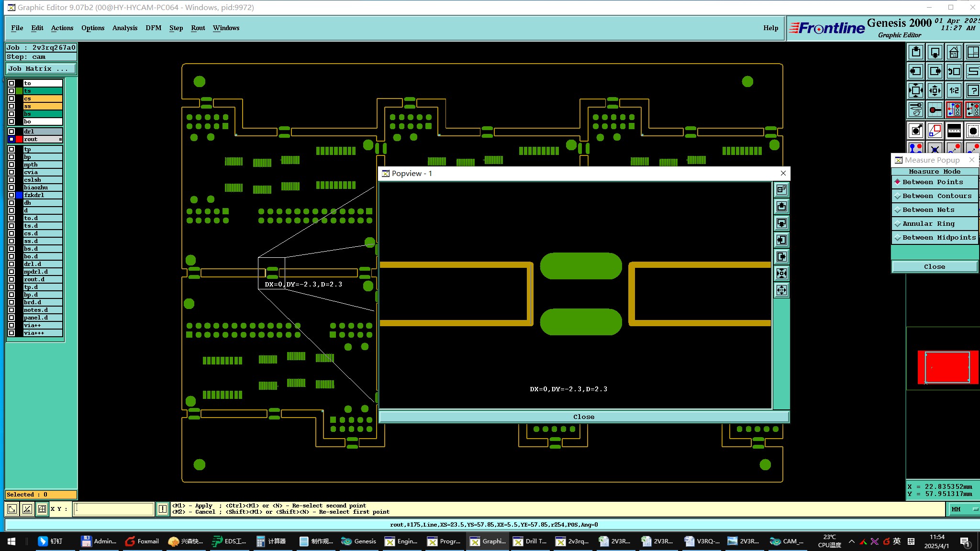This screenshot has height=551, width=980.
Task: Open the DFM menu
Action: click(x=153, y=28)
